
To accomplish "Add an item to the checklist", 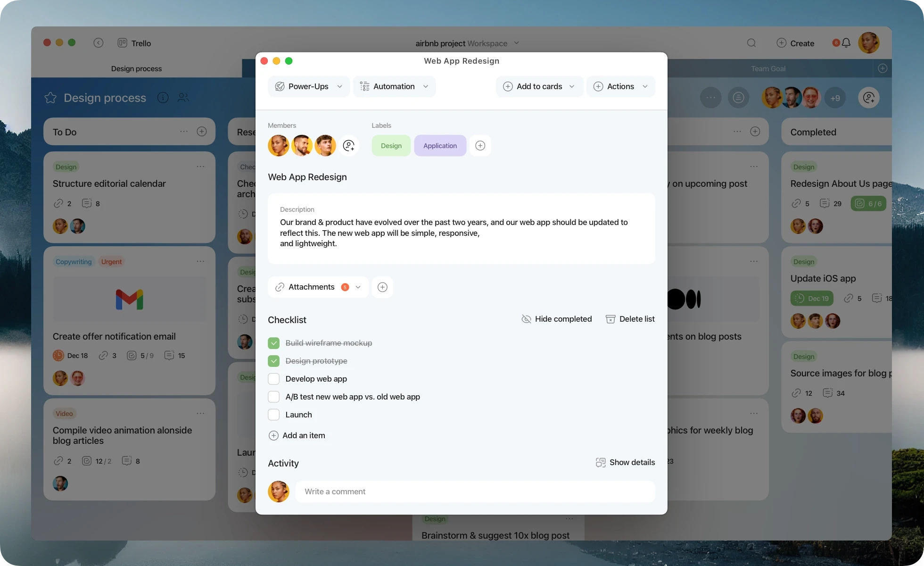I will coord(297,436).
